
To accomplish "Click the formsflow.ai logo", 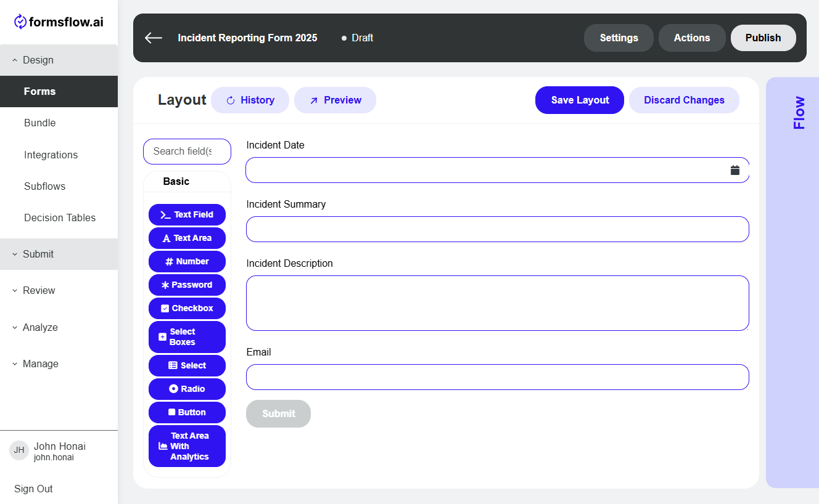I will click(59, 22).
